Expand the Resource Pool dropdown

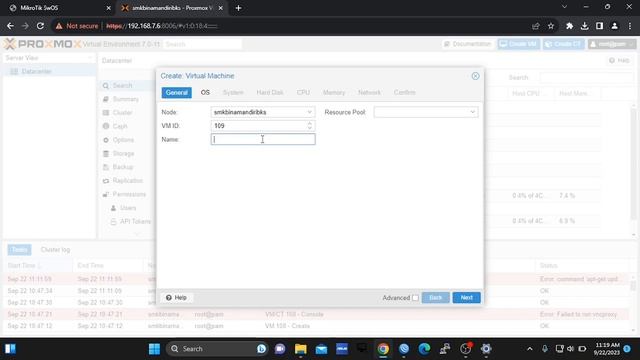(472, 112)
